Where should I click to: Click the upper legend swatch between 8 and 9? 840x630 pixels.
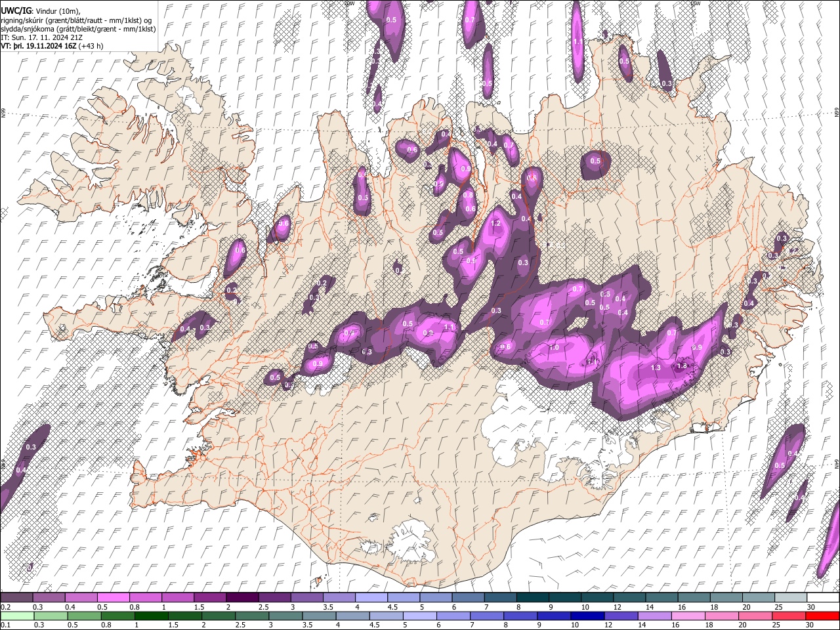pyautogui.click(x=532, y=598)
